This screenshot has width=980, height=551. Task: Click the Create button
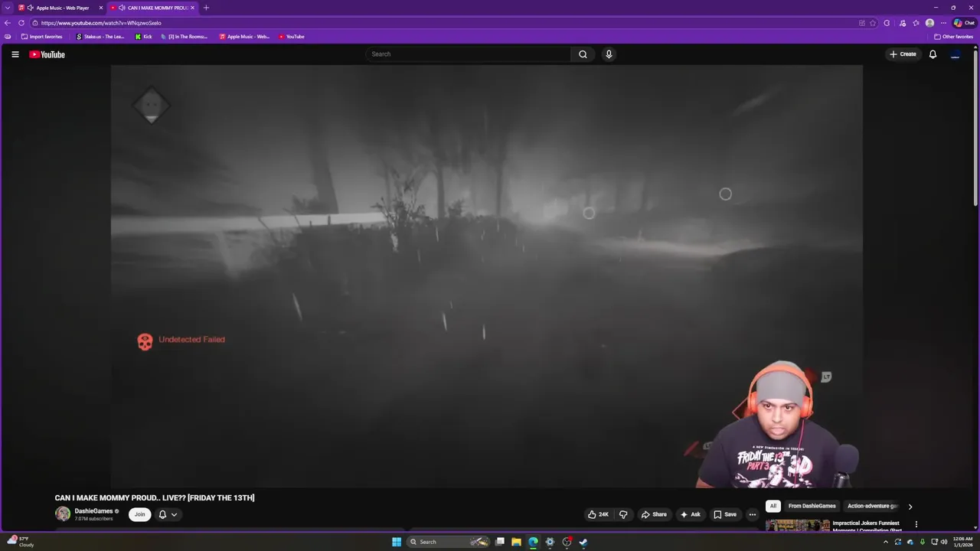click(903, 54)
